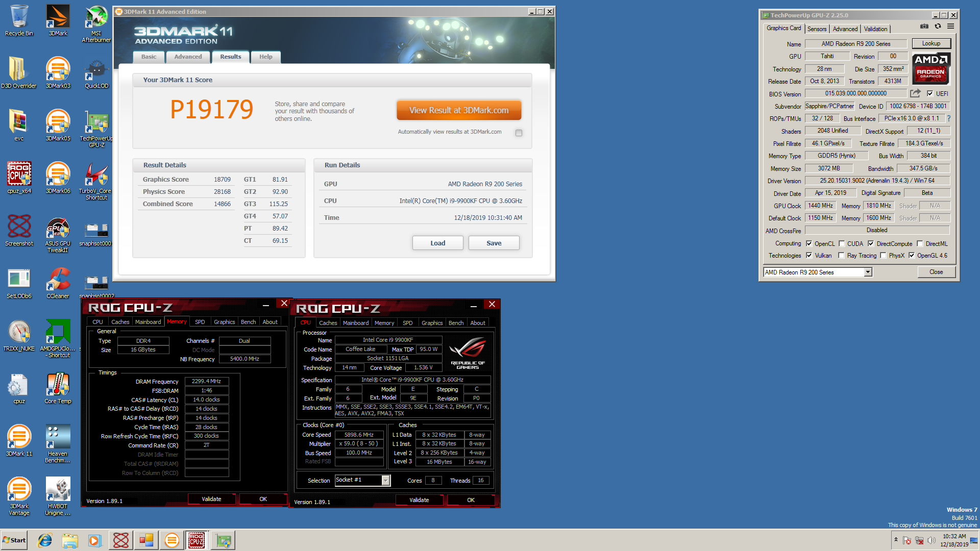Switch to the Sensors tab in GPU-Z
Viewport: 980px width, 551px height.
817,29
